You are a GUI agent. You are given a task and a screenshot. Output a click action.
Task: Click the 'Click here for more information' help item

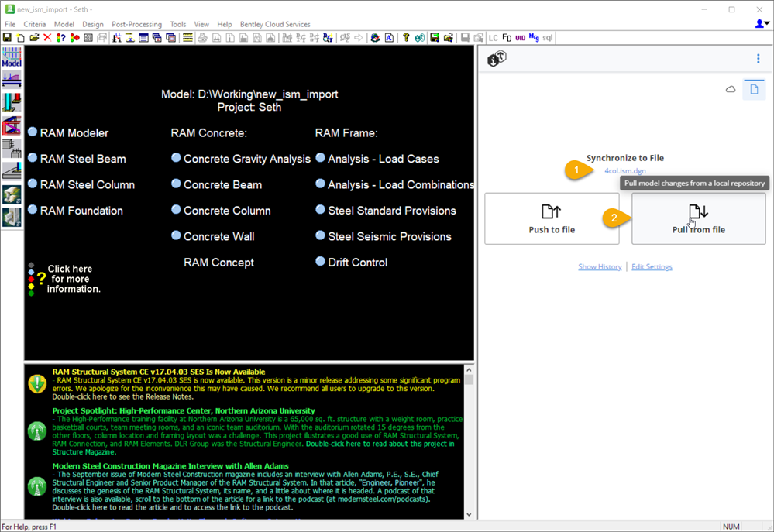coord(64,279)
